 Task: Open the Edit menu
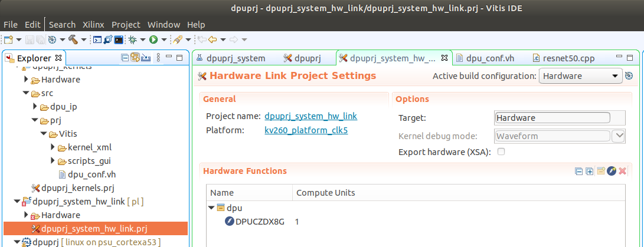coord(33,25)
